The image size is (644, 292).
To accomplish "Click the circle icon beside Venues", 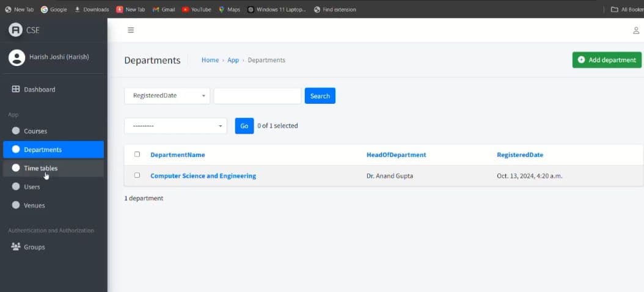I will [x=16, y=205].
